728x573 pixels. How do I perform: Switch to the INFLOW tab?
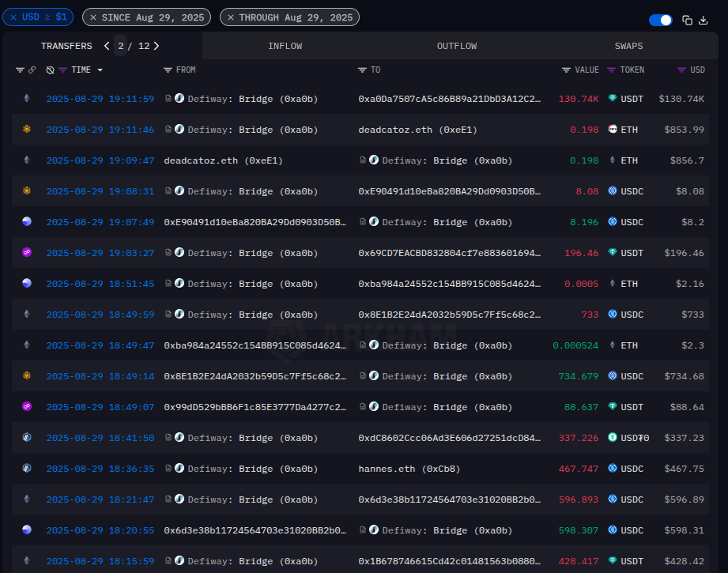285,46
